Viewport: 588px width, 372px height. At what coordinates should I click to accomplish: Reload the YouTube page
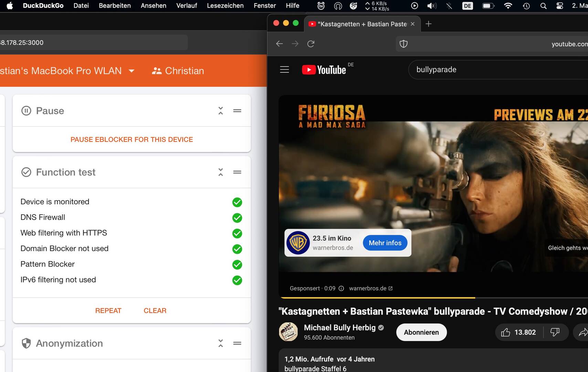[x=311, y=44]
